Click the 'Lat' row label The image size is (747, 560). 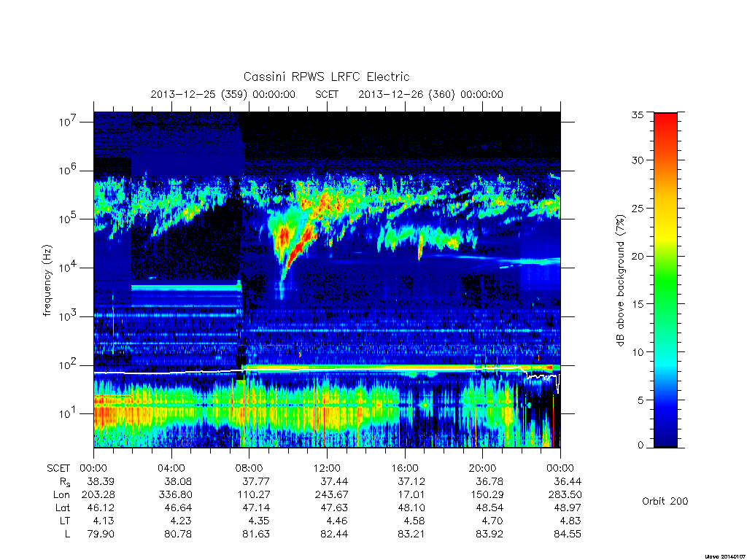[x=63, y=507]
